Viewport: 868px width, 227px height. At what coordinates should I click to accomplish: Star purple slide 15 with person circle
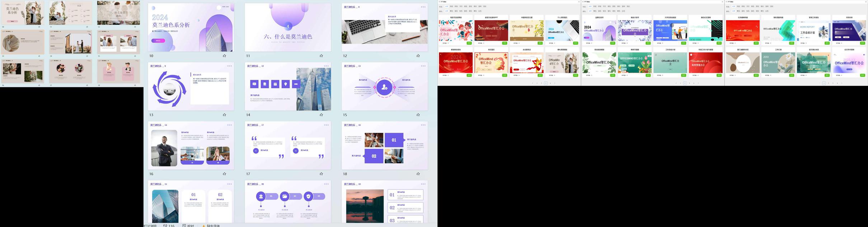tap(418, 115)
